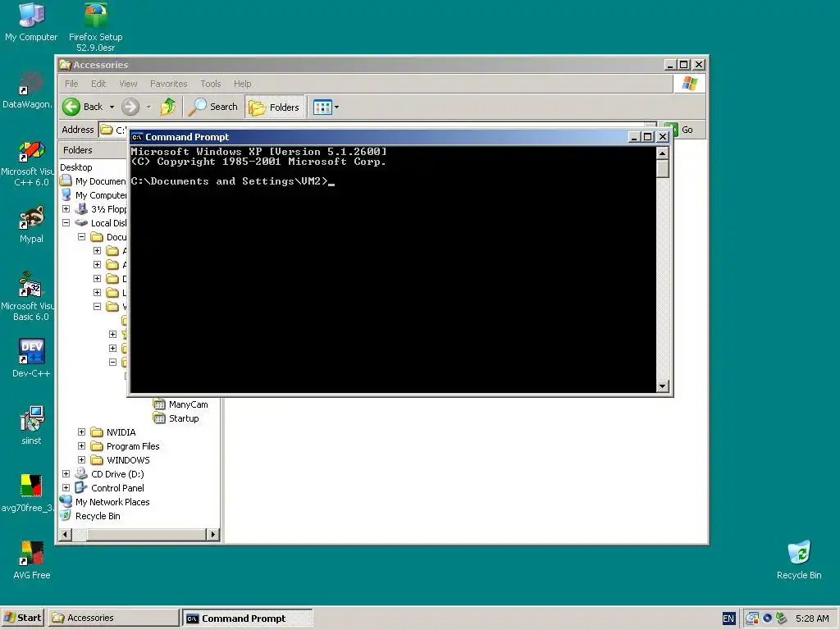840x630 pixels.
Task: Expand CD Drive (D:) node
Action: pos(66,474)
